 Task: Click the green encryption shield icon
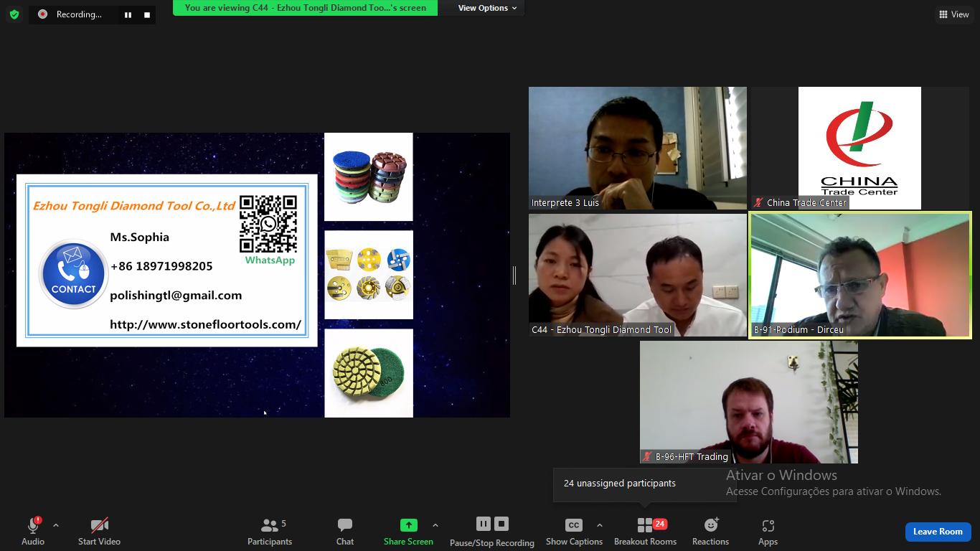click(x=14, y=14)
